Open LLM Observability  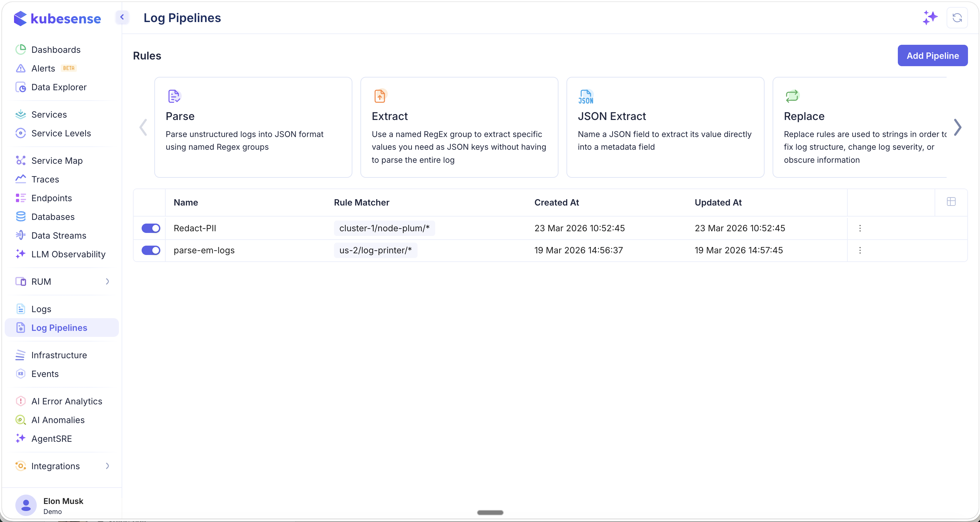click(x=68, y=254)
